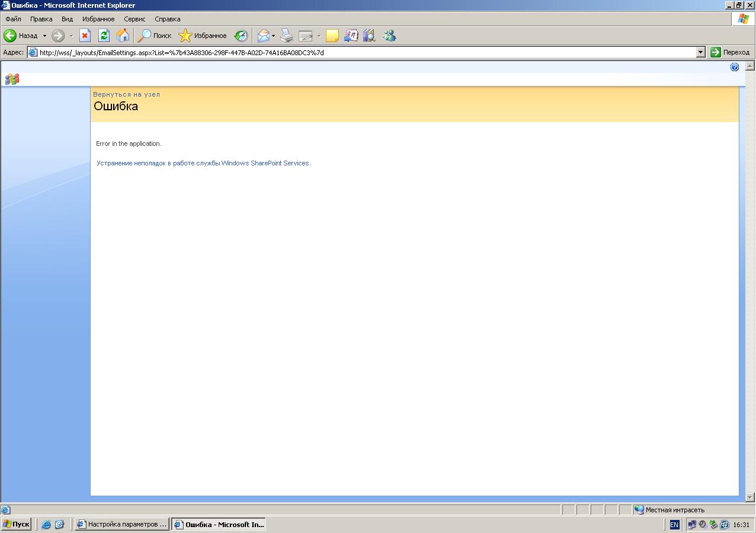
Task: Click the network connection tray icon
Action: coord(691,524)
